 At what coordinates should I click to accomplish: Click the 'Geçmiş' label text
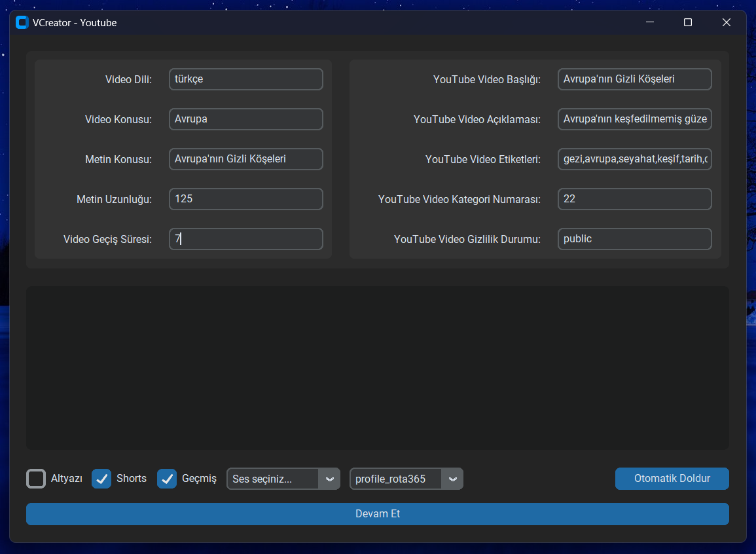click(x=199, y=479)
